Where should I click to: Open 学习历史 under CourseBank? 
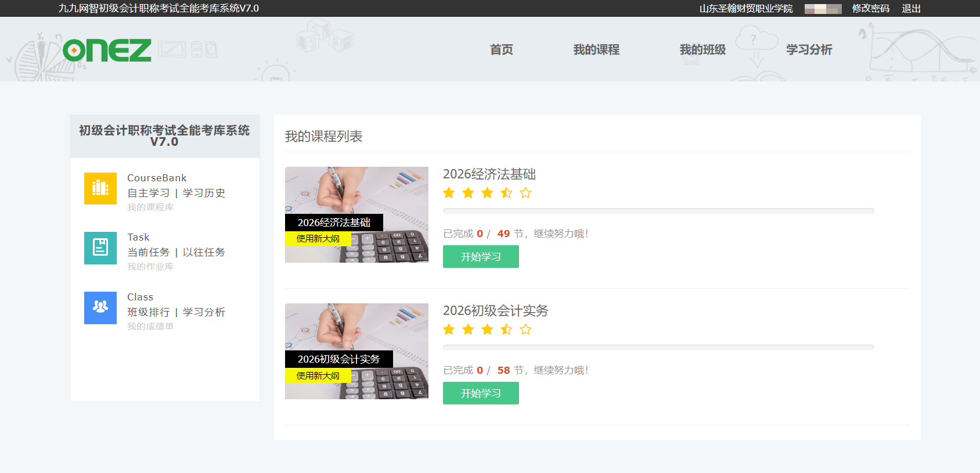point(204,193)
